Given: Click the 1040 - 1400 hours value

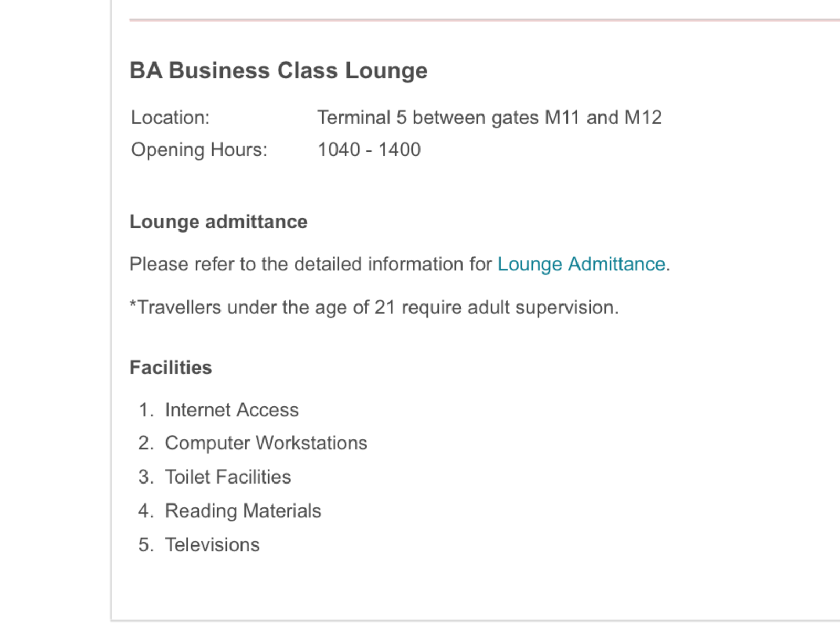Looking at the screenshot, I should (x=369, y=150).
